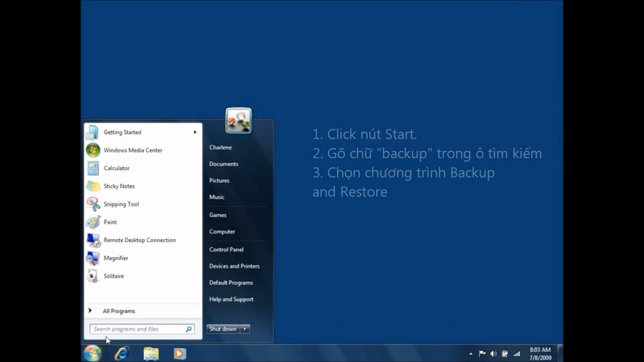Click the Start orb button

click(x=93, y=353)
